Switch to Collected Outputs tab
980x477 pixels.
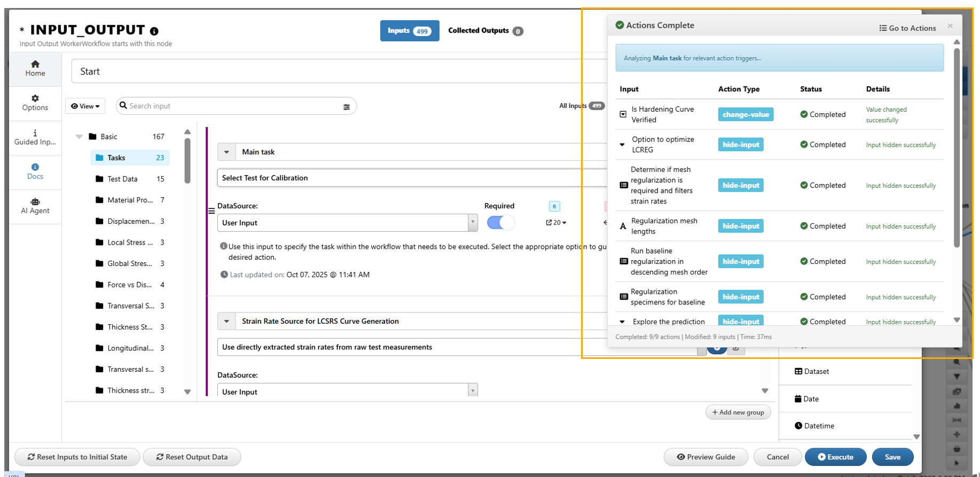pos(485,31)
